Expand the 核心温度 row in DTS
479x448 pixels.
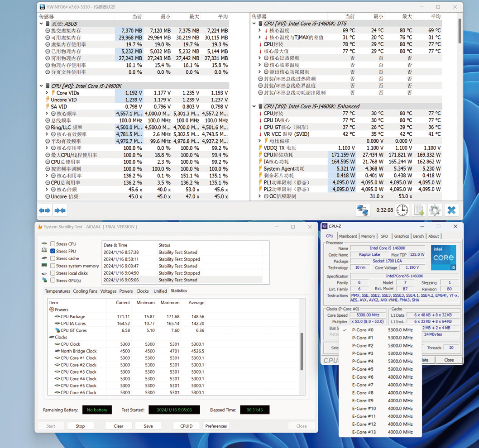[x=260, y=30]
